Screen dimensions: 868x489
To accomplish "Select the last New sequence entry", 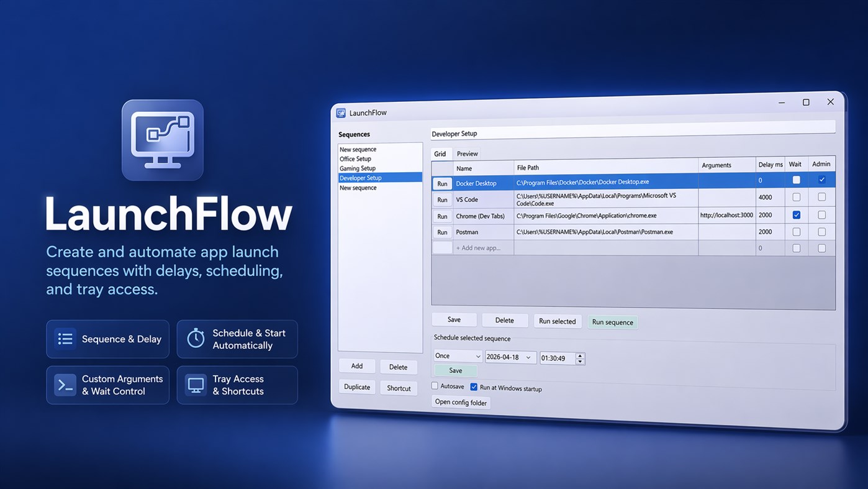I will tap(380, 188).
